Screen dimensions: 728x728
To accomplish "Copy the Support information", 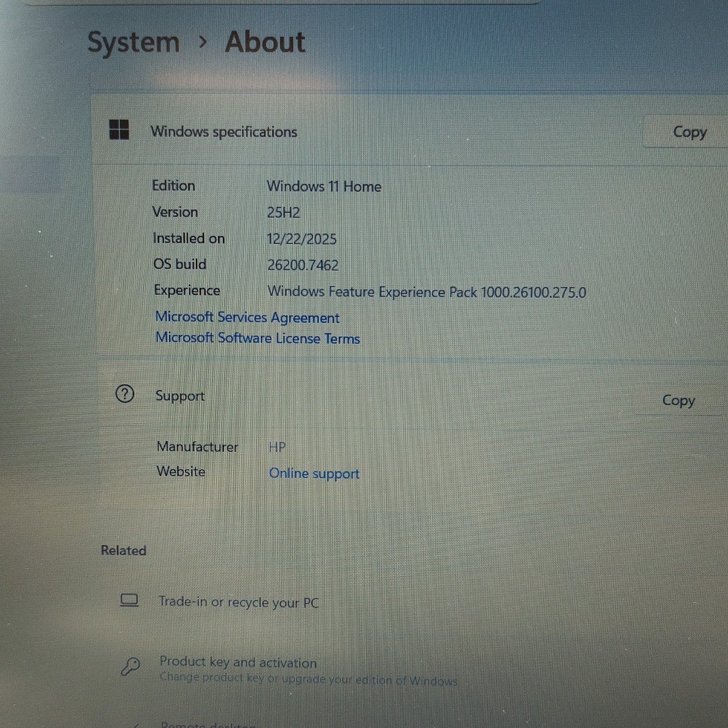I will coord(678,400).
